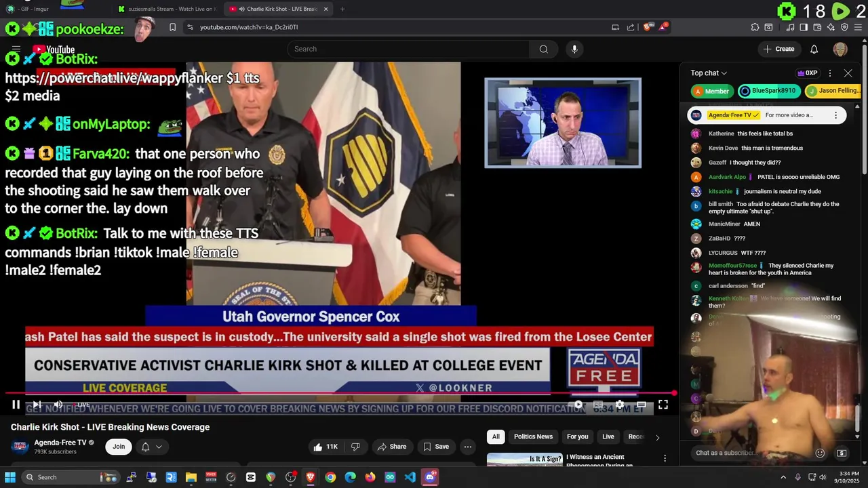Image resolution: width=868 pixels, height=488 pixels.
Task: Dislike the video with thumbs down
Action: click(x=355, y=447)
